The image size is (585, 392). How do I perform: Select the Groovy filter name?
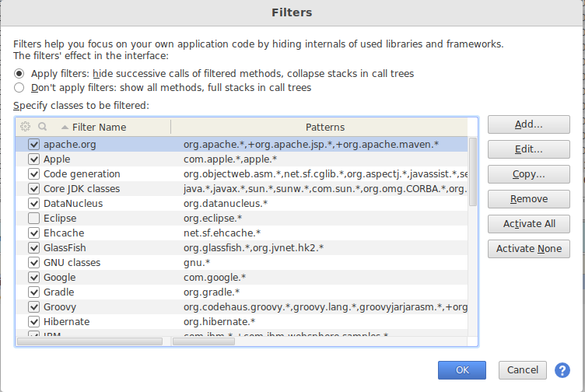click(60, 307)
